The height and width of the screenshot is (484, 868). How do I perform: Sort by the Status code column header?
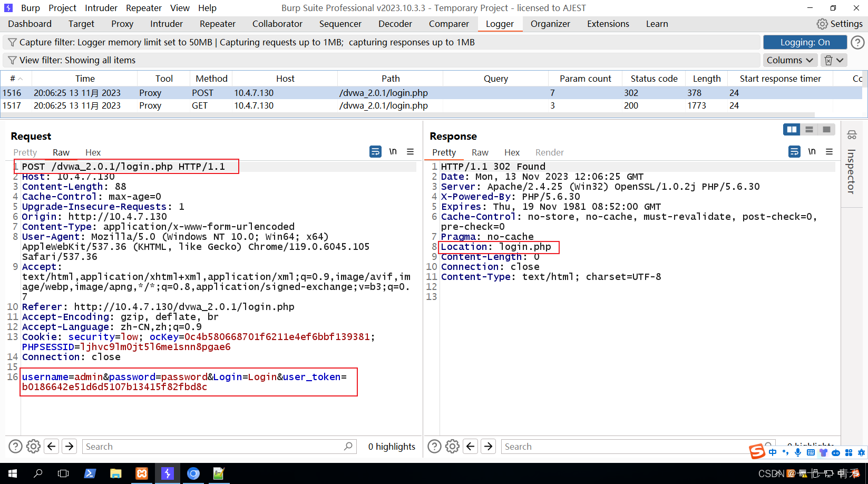click(x=654, y=79)
